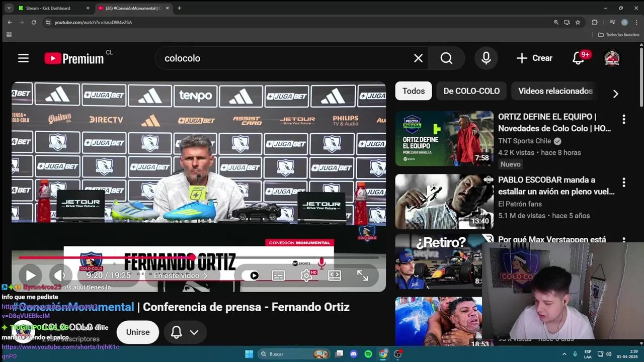The image size is (644, 362).
Task: Open the TNT Sports Chile channel name
Action: pyautogui.click(x=525, y=141)
